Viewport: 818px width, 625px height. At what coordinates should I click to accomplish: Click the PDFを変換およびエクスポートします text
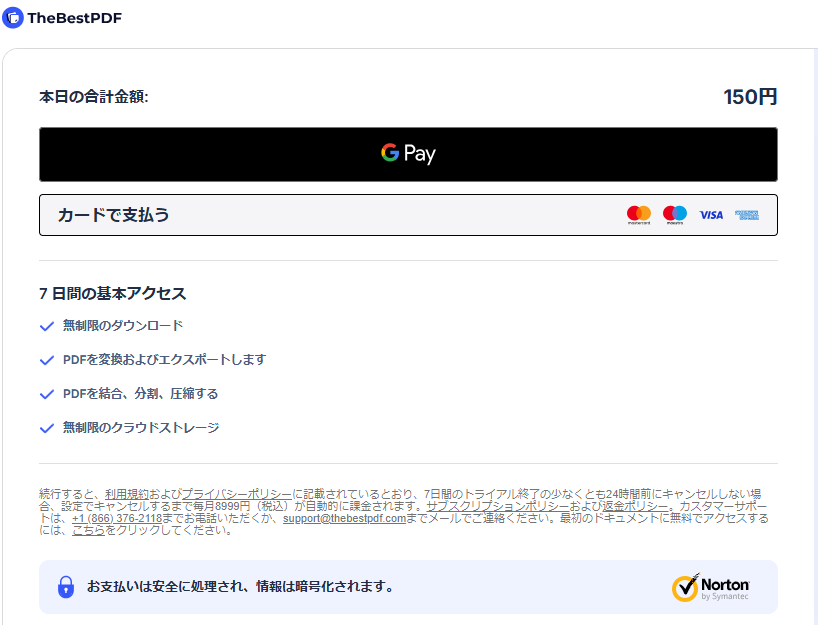tap(165, 359)
